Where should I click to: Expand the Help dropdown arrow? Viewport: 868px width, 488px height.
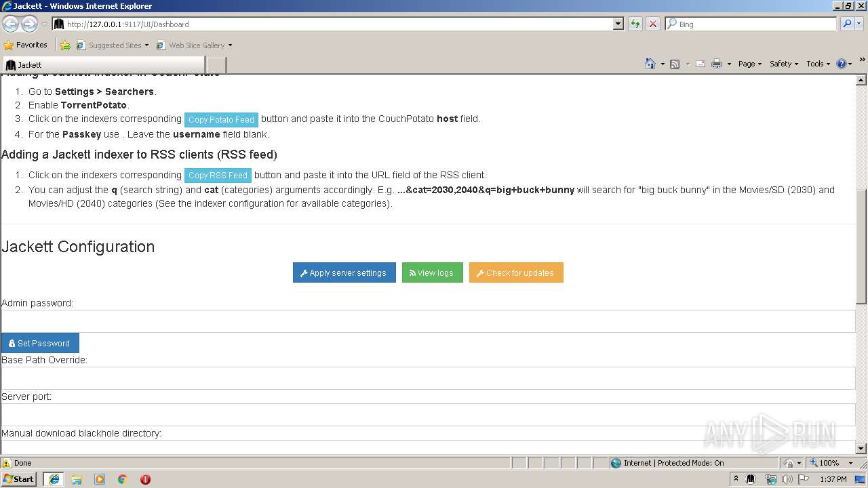(x=850, y=64)
